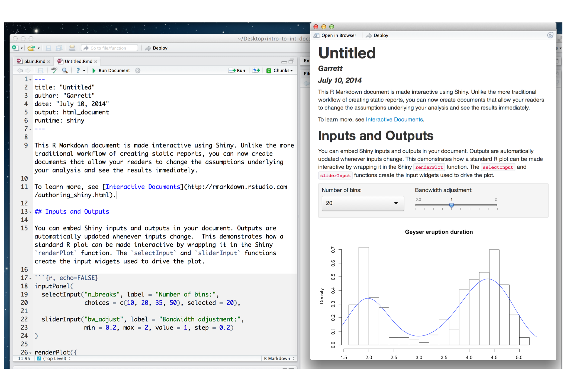Click the Run button in editor toolbar
Screen dimensions: 570x392
point(238,71)
